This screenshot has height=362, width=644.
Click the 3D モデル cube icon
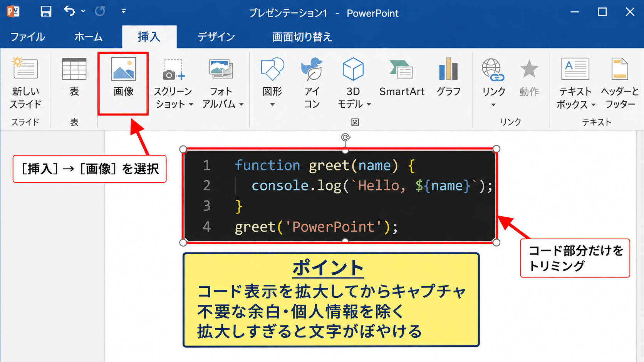click(x=353, y=69)
